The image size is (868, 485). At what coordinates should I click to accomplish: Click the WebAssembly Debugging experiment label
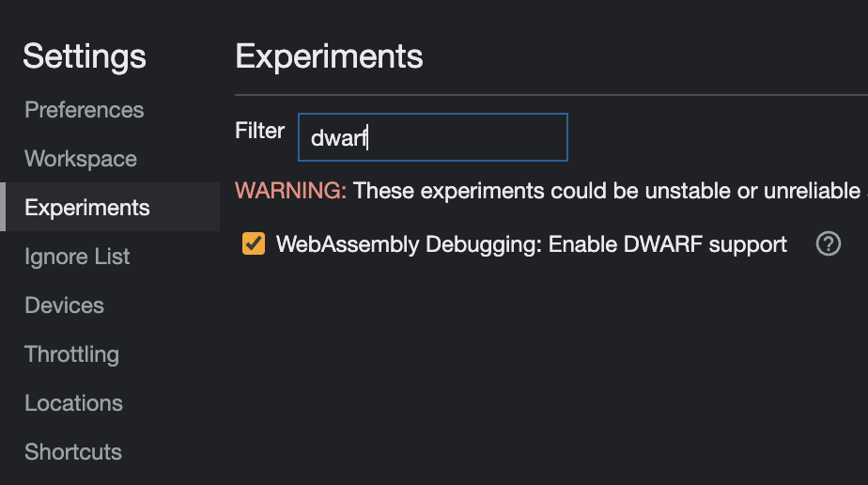pyautogui.click(x=532, y=244)
